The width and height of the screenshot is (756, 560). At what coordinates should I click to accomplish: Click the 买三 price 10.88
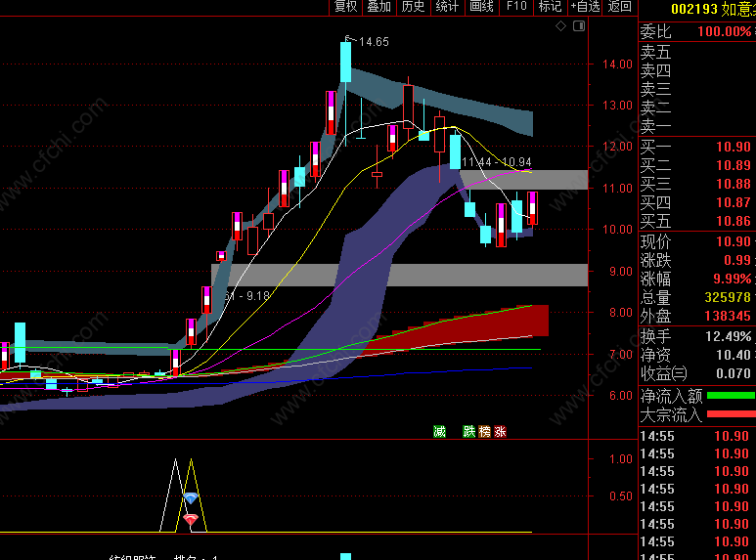tap(734, 184)
